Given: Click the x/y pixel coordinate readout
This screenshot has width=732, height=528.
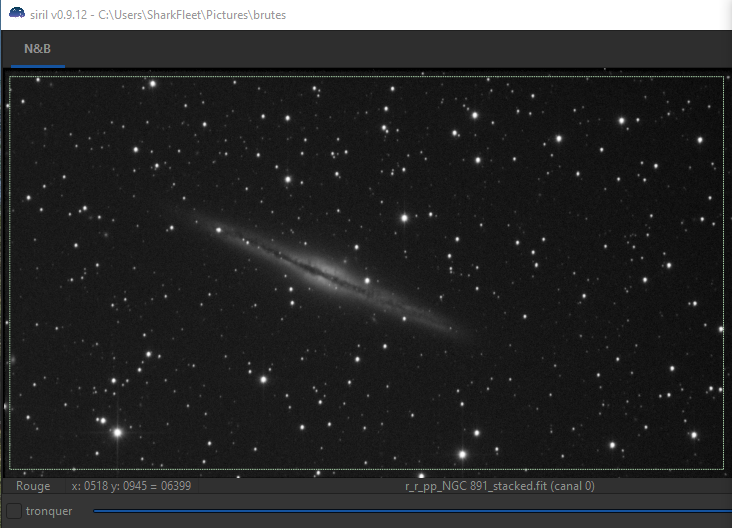Looking at the screenshot, I should point(131,486).
